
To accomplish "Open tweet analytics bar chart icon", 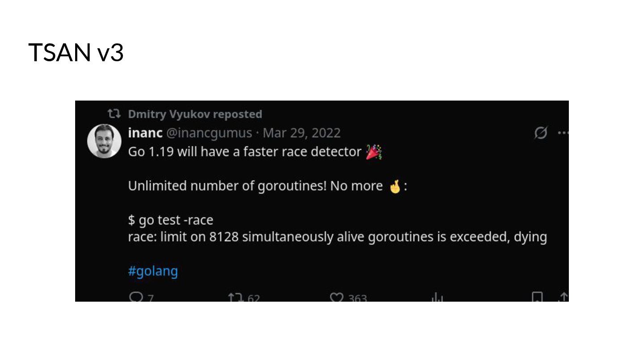I will [x=436, y=298].
